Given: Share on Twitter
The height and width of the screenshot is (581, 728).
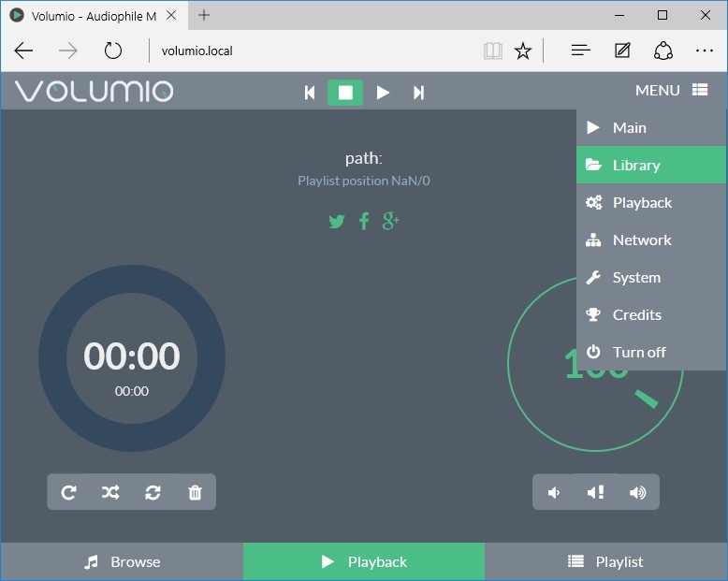Looking at the screenshot, I should [x=337, y=222].
